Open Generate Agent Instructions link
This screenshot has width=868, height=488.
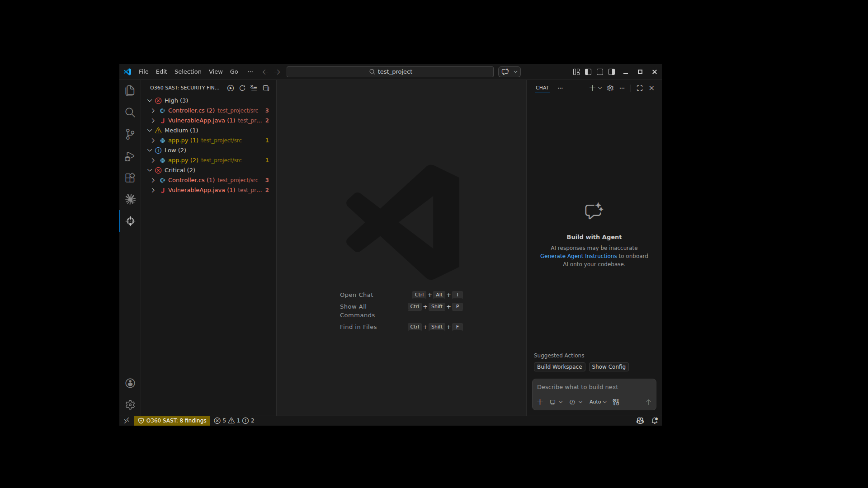pos(578,256)
